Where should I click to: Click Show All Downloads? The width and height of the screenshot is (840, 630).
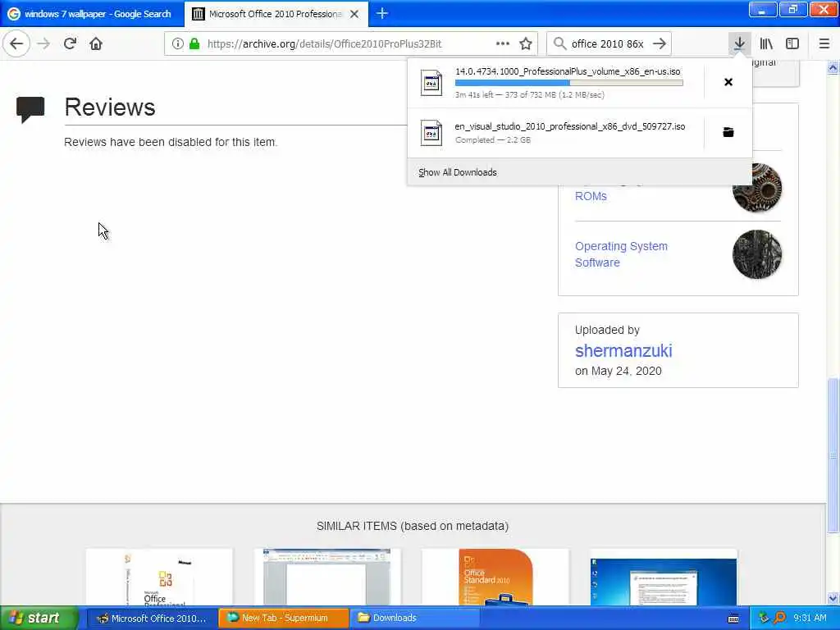click(458, 172)
